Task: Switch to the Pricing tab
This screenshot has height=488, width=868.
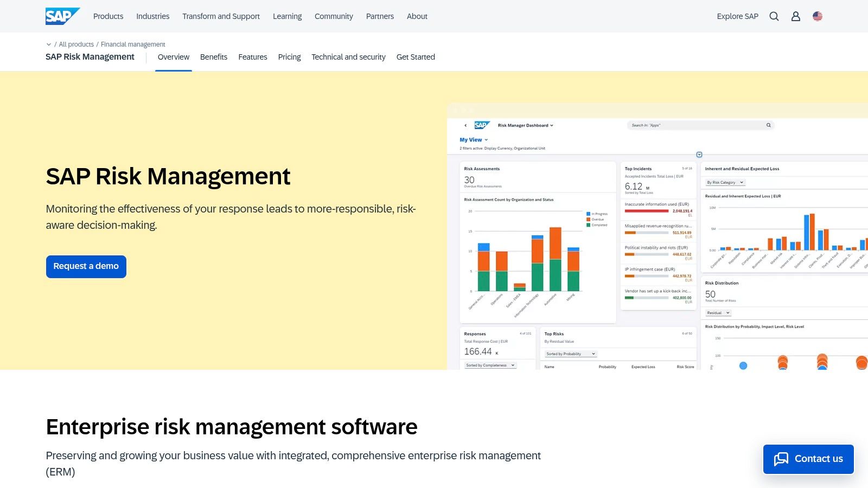Action: (289, 57)
